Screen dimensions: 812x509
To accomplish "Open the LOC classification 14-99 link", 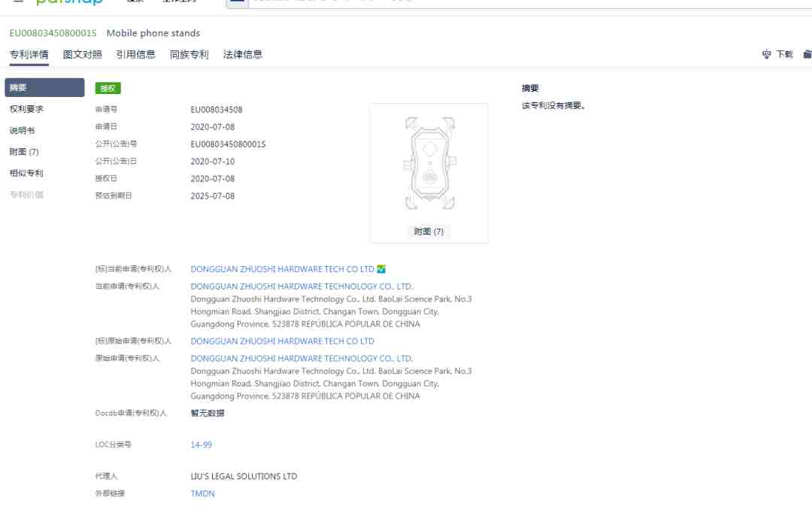I will 201,445.
